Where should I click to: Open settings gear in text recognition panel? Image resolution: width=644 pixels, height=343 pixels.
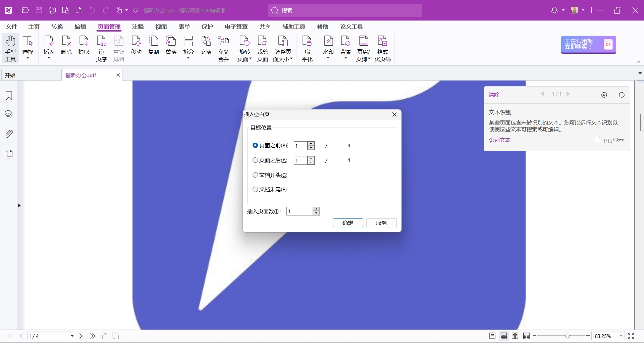pos(604,95)
